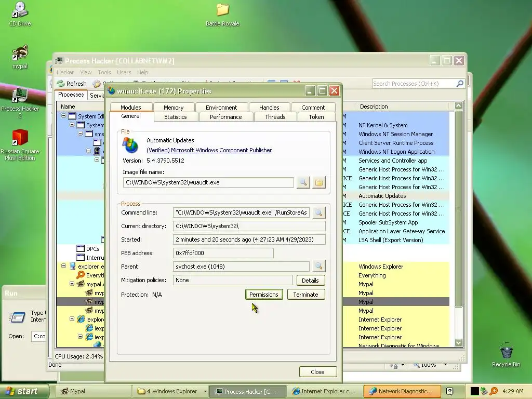532x399 pixels.
Task: Select the DPCs entry icon
Action: point(81,249)
